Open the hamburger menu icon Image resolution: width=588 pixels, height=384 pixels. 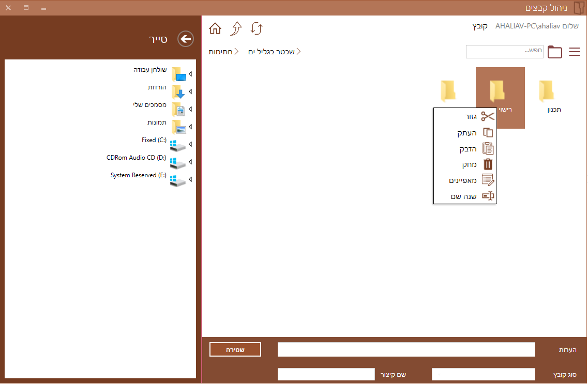pos(575,52)
